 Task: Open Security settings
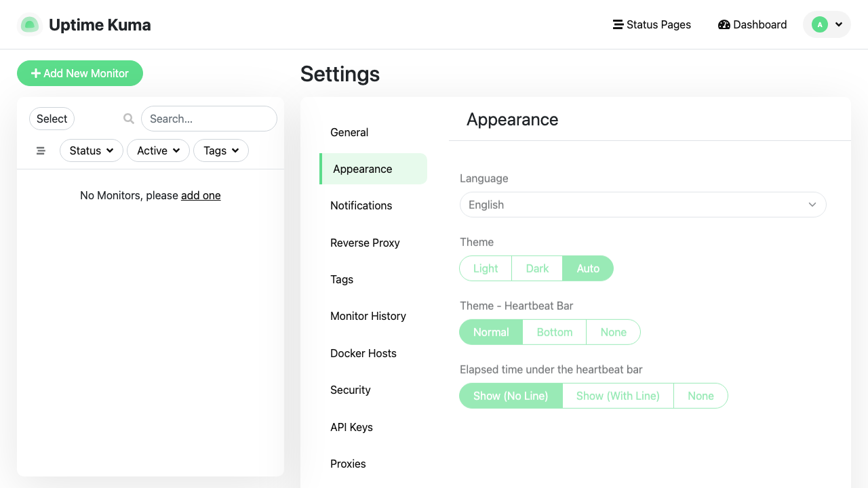click(374, 390)
